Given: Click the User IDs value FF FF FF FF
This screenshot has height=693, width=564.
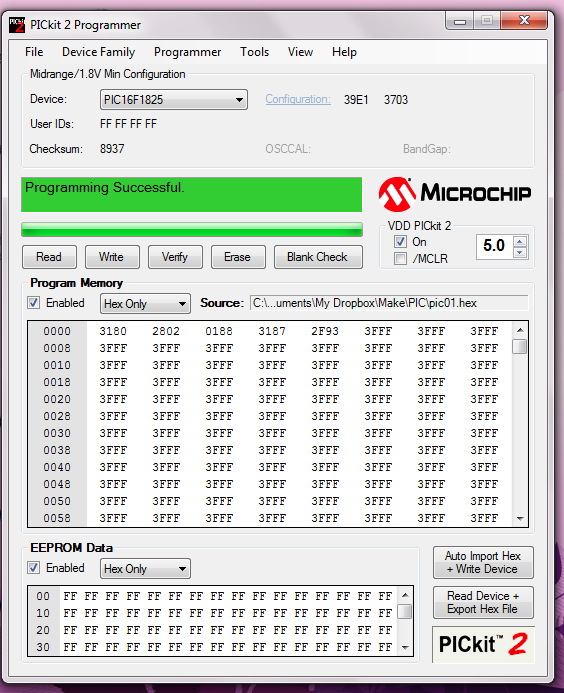Looking at the screenshot, I should pyautogui.click(x=129, y=124).
